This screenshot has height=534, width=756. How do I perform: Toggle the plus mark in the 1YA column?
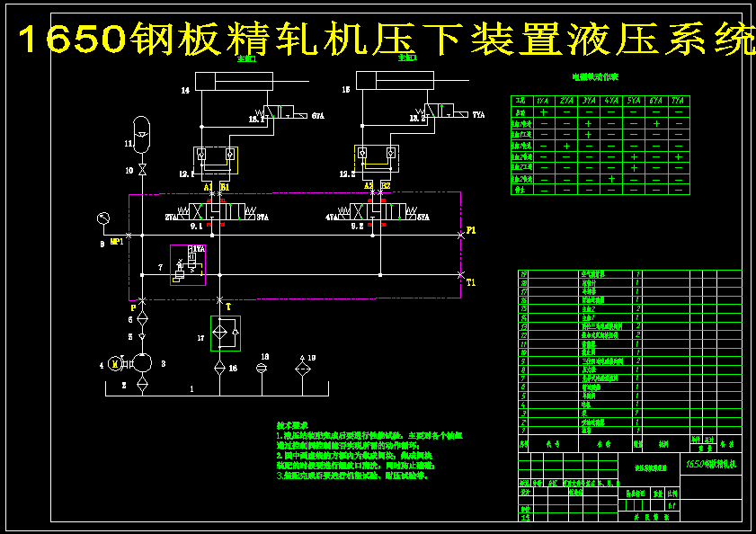[542, 111]
